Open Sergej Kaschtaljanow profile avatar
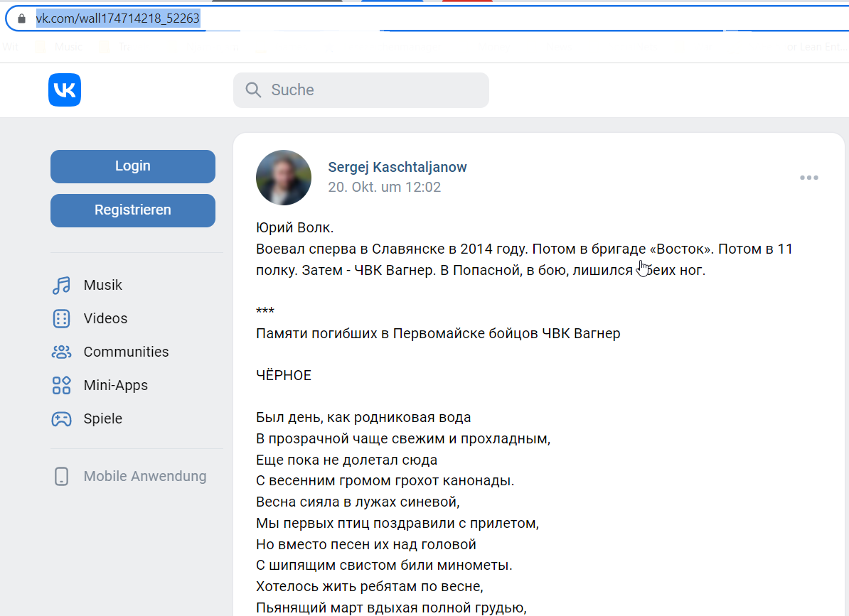The height and width of the screenshot is (616, 849). coord(284,178)
